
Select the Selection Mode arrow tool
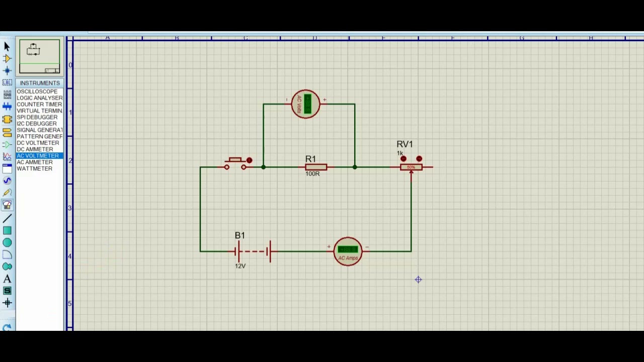point(7,46)
